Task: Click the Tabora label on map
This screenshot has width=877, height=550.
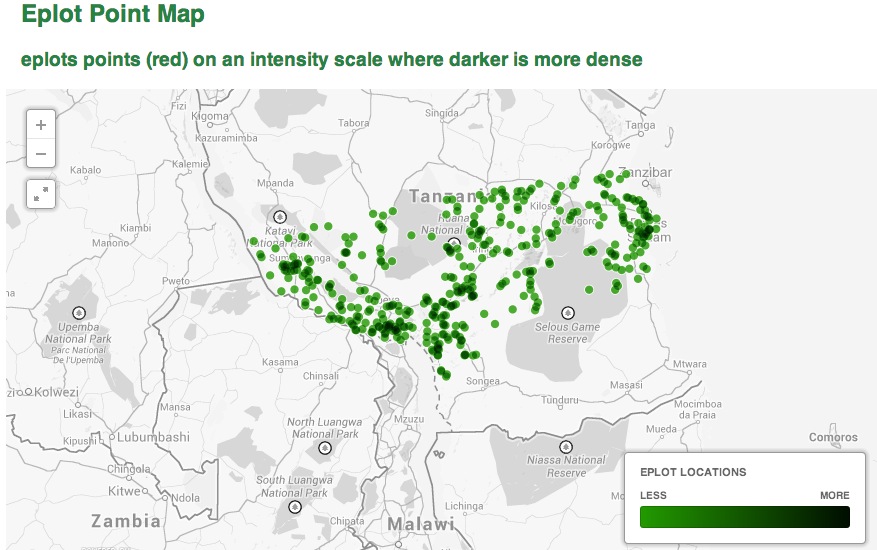Action: (x=353, y=123)
